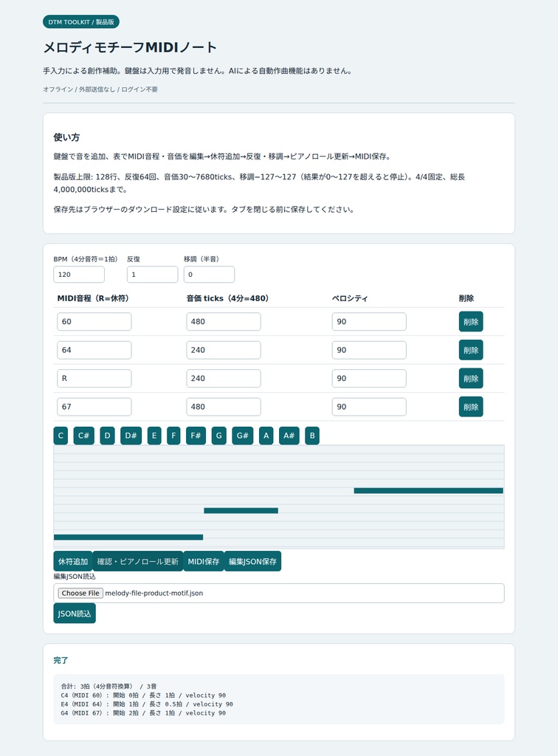This screenshot has width=558, height=756.
Task: Add note with the G key button
Action: click(x=218, y=436)
